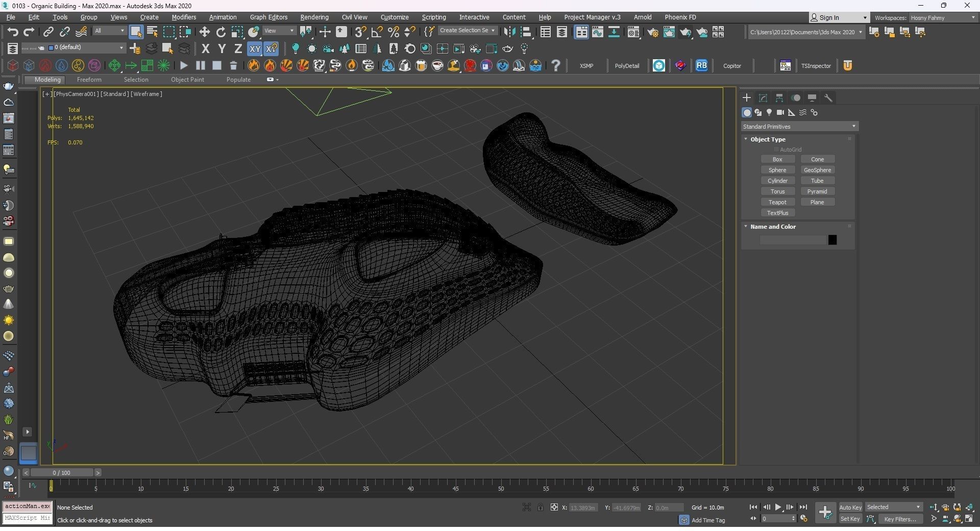Viewport: 980px width, 531px height.
Task: Select the Shapes category icon
Action: point(758,112)
